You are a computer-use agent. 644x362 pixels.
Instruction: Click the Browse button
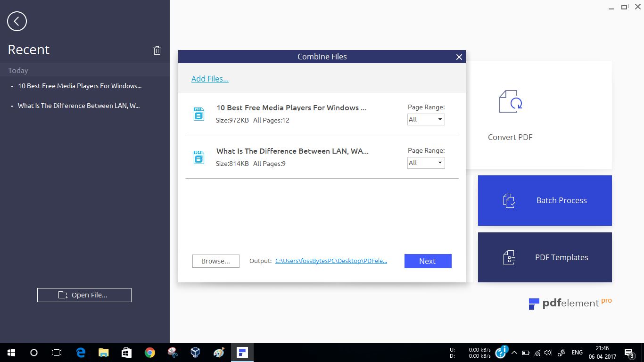tap(215, 261)
